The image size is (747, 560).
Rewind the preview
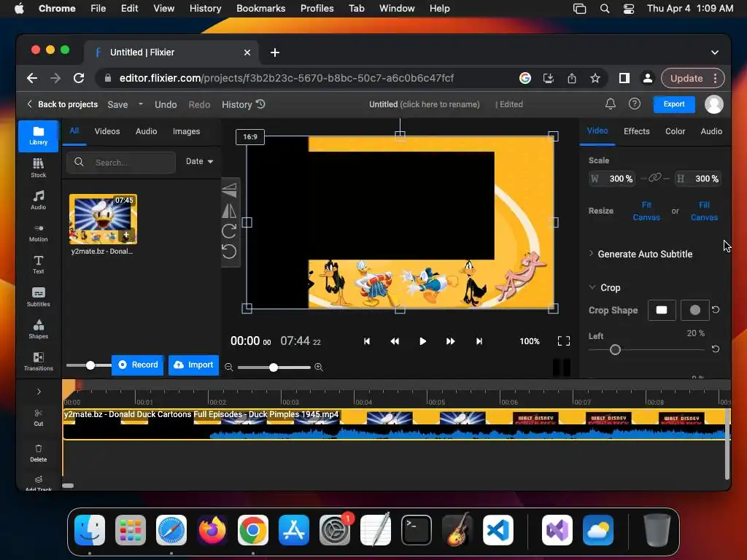pyautogui.click(x=395, y=341)
